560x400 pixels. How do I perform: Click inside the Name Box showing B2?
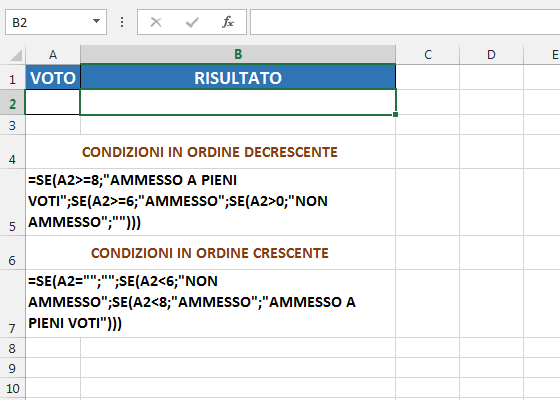(48, 22)
